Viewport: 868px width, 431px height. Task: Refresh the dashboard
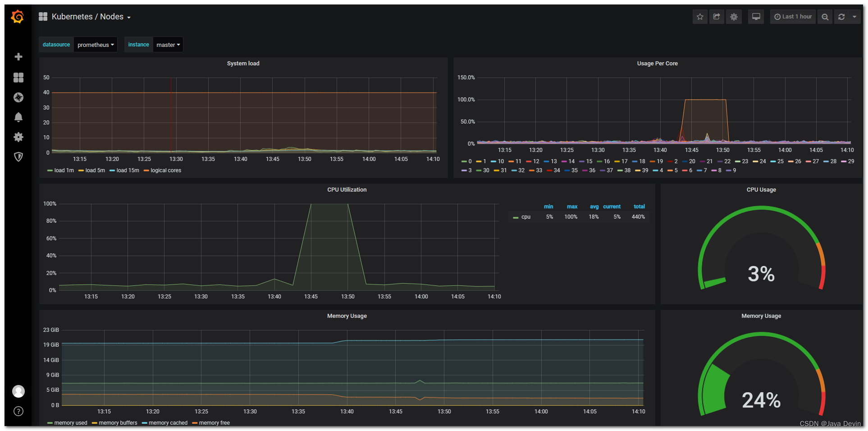coord(841,17)
